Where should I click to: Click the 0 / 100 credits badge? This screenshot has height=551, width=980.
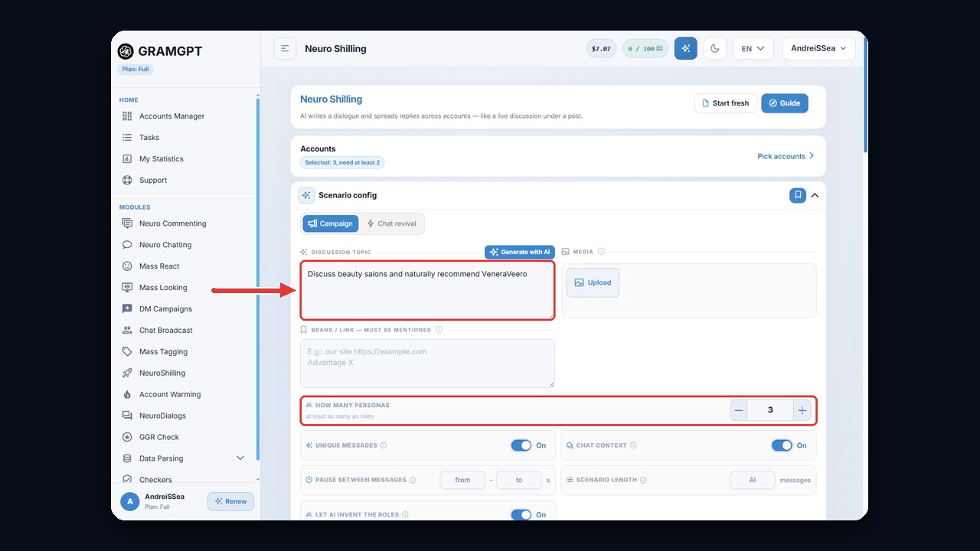pos(645,48)
